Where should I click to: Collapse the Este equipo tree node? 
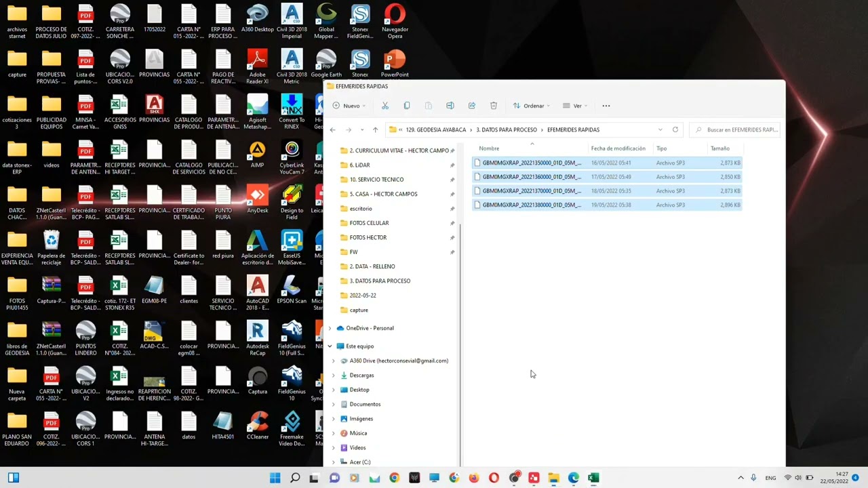click(x=330, y=346)
